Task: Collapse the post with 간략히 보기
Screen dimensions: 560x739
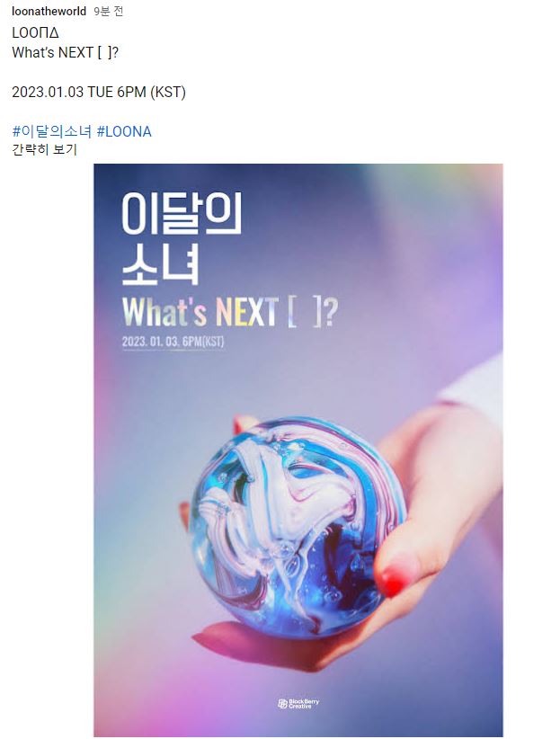Action: (x=44, y=150)
